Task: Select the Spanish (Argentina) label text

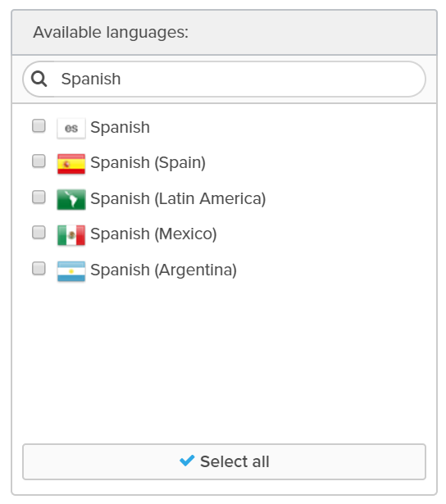Action: (x=163, y=270)
